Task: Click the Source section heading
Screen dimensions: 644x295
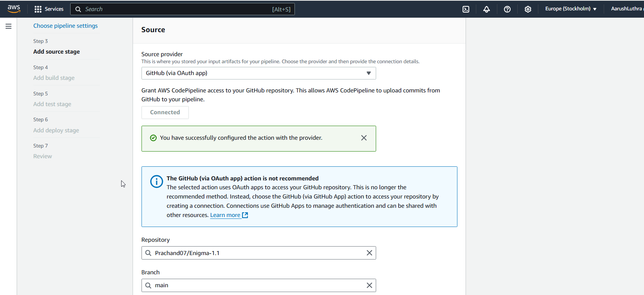Action: point(153,30)
